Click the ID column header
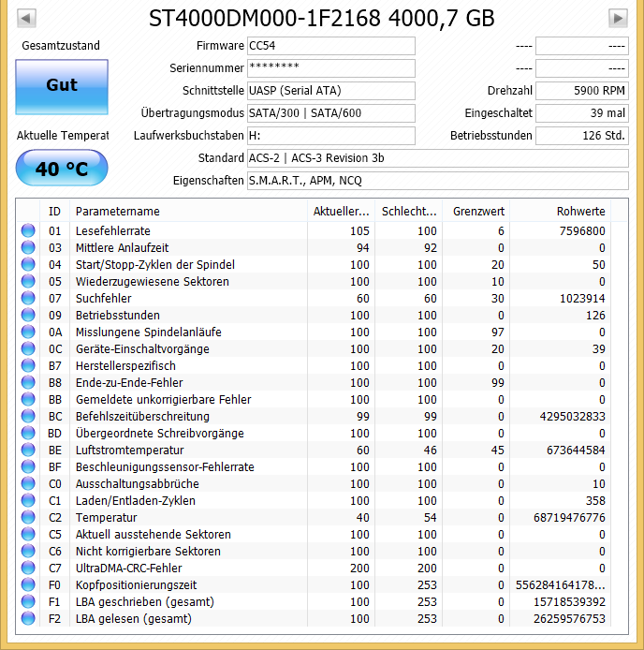 click(x=54, y=212)
